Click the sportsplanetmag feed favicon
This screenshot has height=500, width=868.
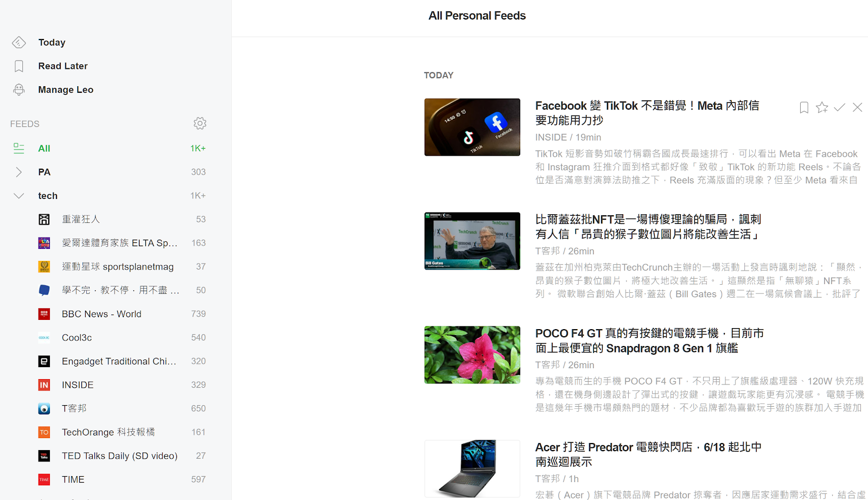[x=44, y=266]
